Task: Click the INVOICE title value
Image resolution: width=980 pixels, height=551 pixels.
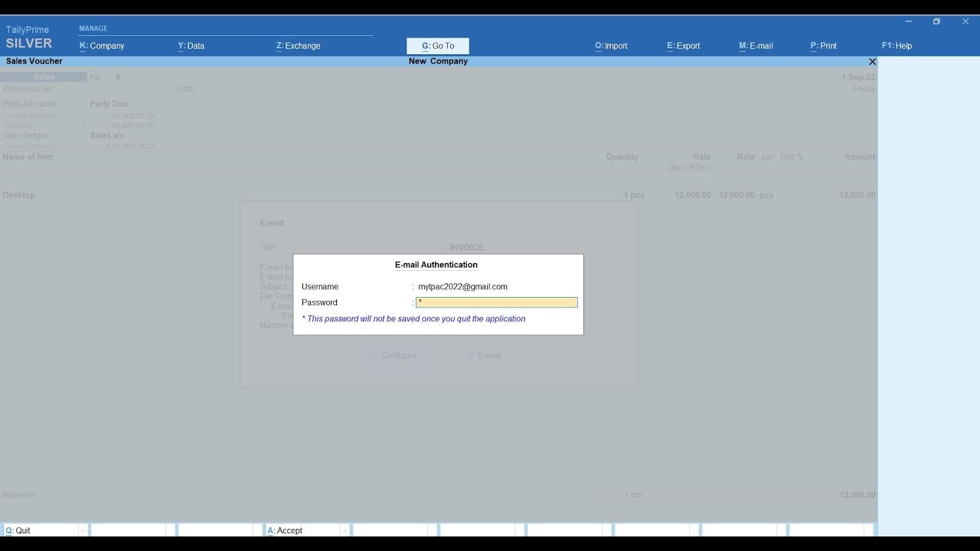Action: [x=466, y=248]
